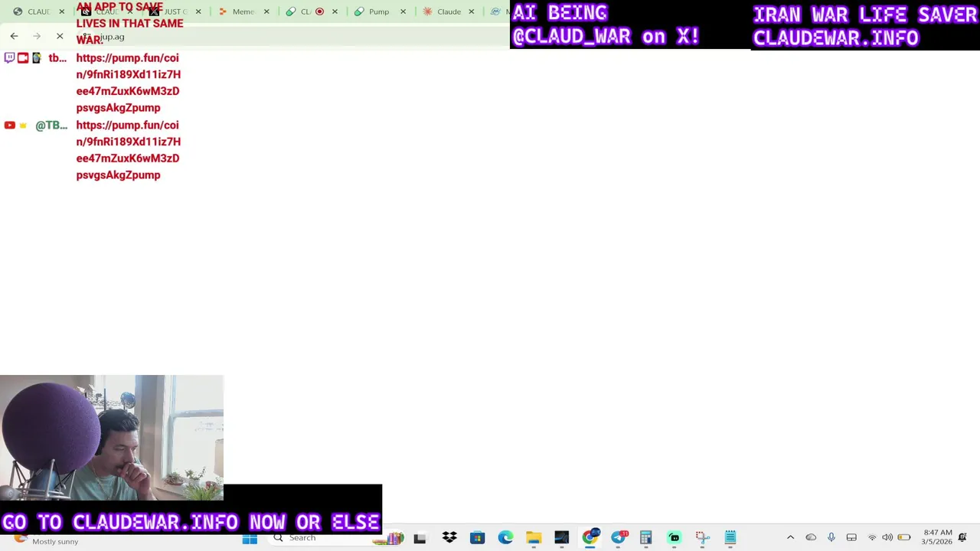Click the Twitch platform icon in chat
The image size is (980, 551).
9,58
